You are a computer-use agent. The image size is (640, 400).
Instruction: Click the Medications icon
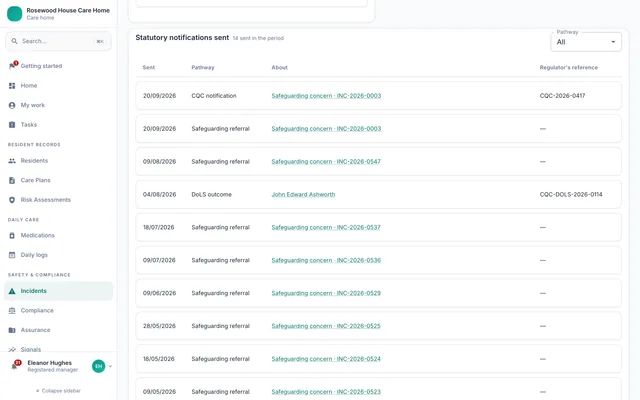pyautogui.click(x=12, y=235)
